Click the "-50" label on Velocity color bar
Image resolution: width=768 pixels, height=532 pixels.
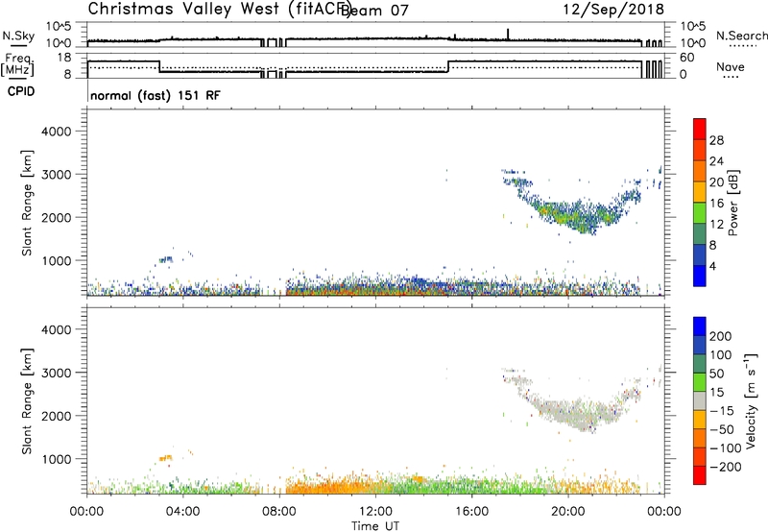[722, 429]
